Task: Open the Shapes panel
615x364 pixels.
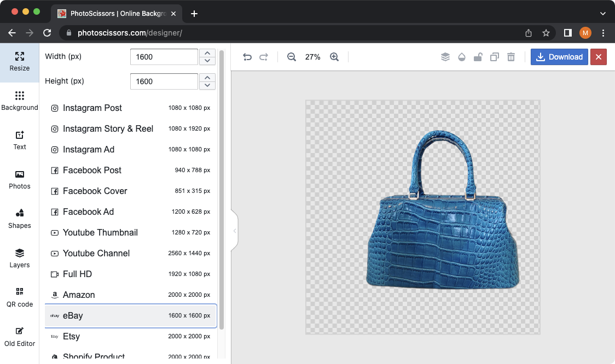Action: [x=20, y=219]
